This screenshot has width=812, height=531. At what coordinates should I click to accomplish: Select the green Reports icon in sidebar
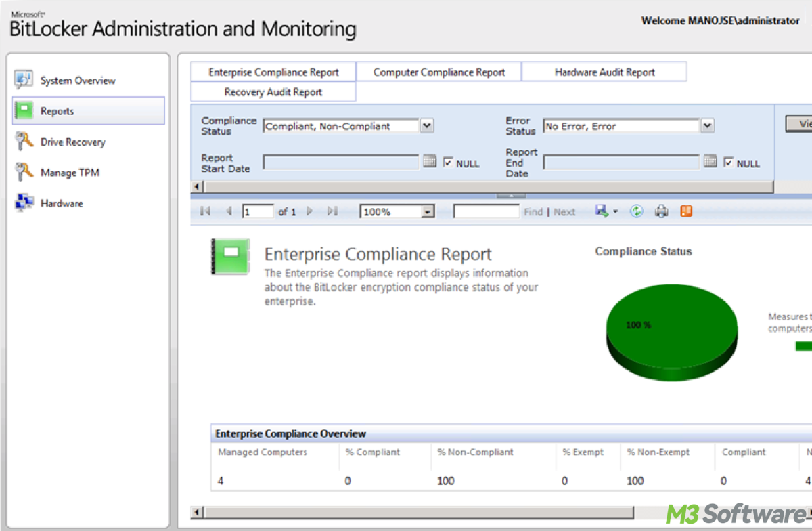tap(24, 111)
